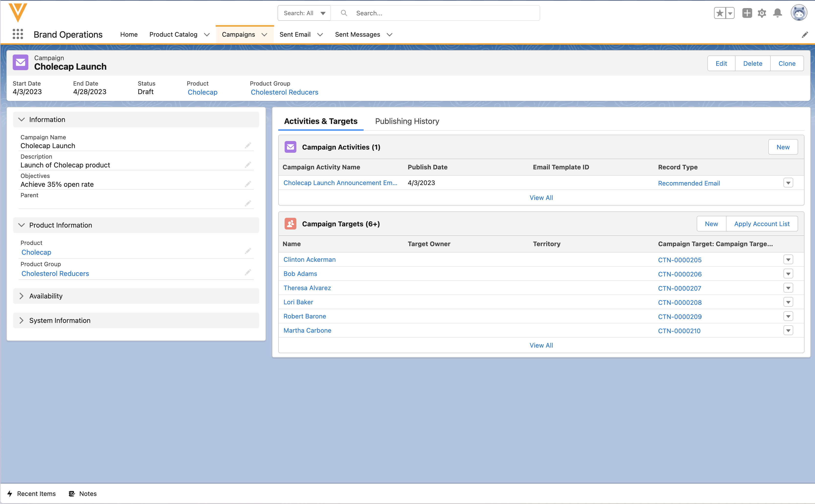815x504 pixels.
Task: Click the edit navigation pencil icon
Action: tap(805, 35)
